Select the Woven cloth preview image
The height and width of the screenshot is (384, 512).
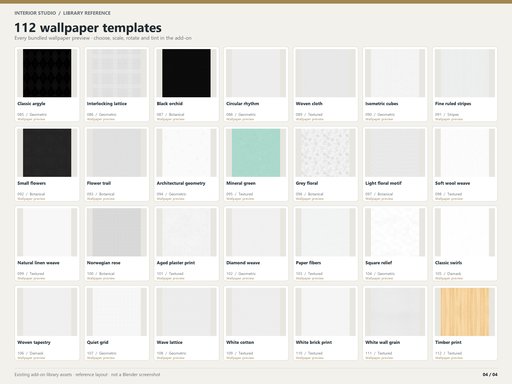click(326, 73)
